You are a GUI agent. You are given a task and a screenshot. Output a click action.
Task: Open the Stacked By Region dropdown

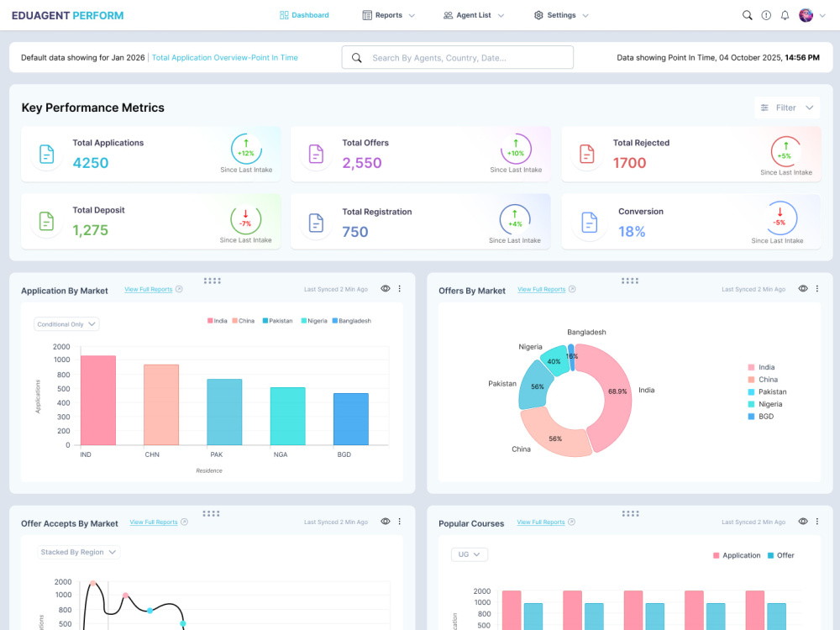tap(78, 553)
